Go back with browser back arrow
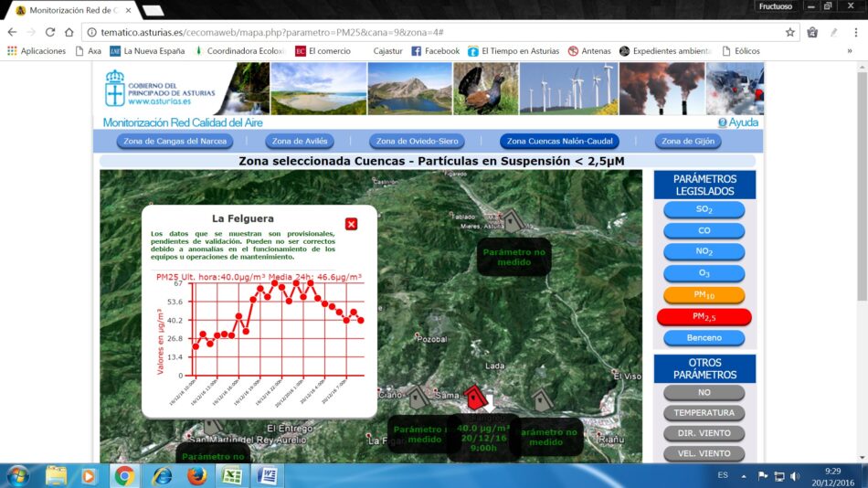 click(x=12, y=32)
